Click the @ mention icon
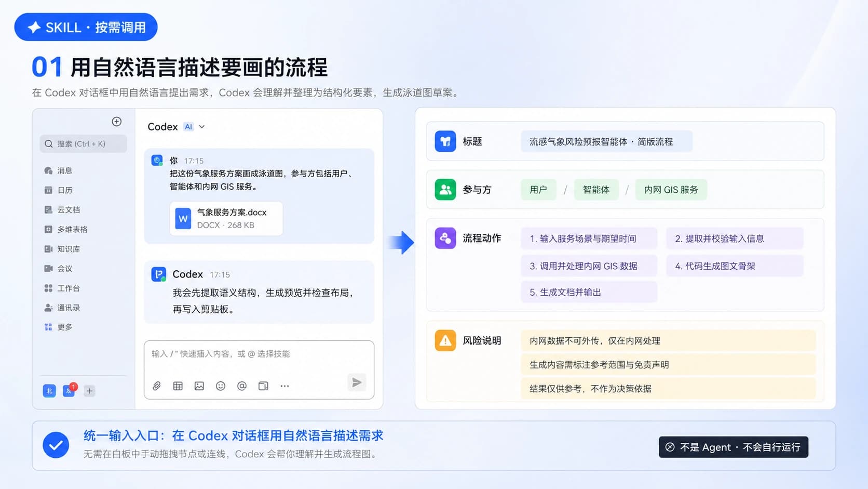Screen dimensions: 868x489 coord(242,386)
